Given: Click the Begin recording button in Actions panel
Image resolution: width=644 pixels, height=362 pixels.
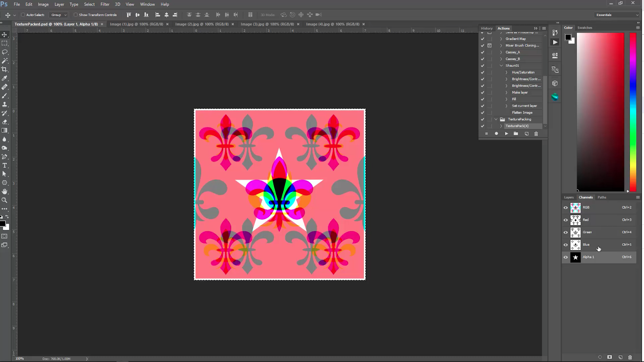Looking at the screenshot, I should tap(496, 134).
